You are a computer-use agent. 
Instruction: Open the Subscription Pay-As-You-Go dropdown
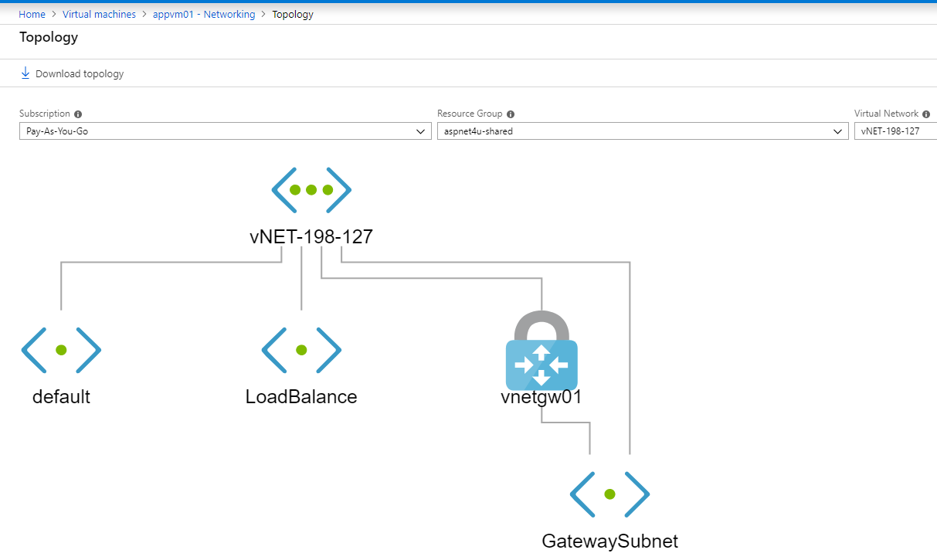pyautogui.click(x=226, y=131)
